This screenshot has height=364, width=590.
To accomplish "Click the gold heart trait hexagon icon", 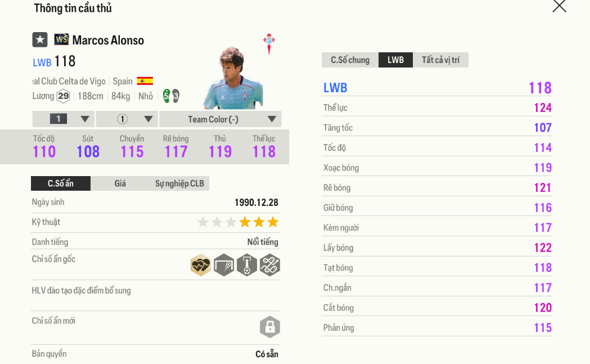I will 201,265.
